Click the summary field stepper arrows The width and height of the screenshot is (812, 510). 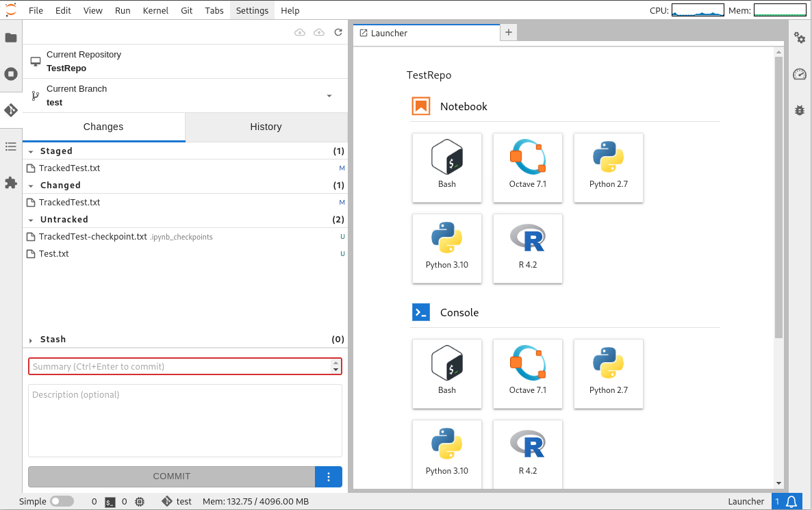[x=336, y=366]
